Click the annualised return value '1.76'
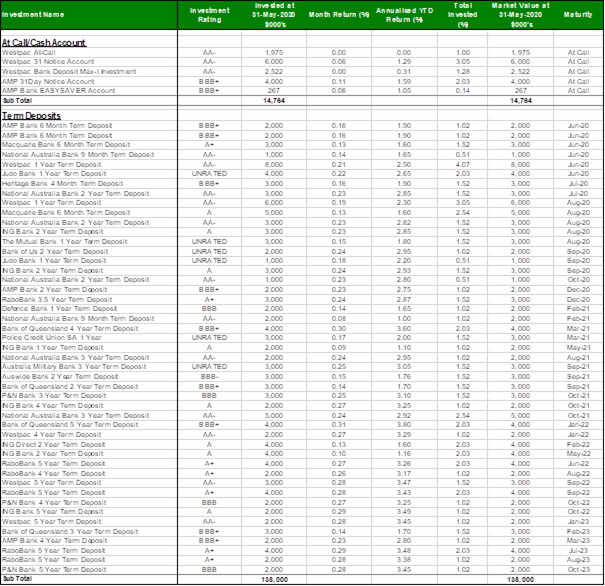This screenshot has width=605, height=586. [x=404, y=377]
